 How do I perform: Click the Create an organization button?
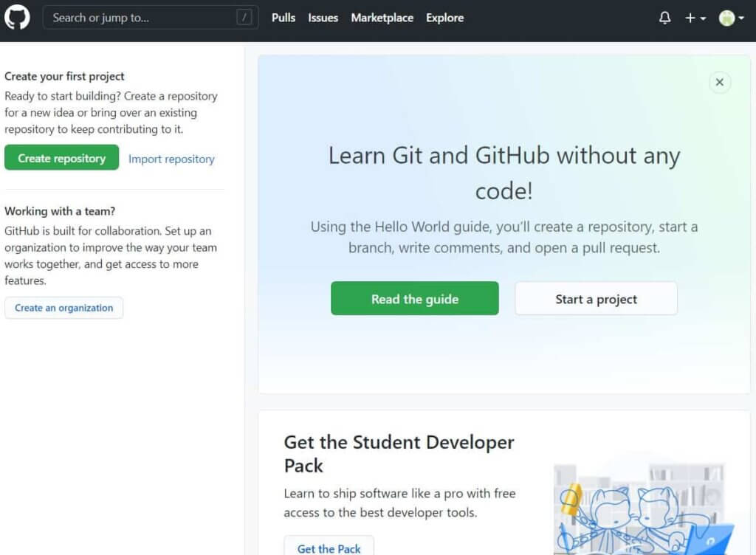[x=64, y=308]
